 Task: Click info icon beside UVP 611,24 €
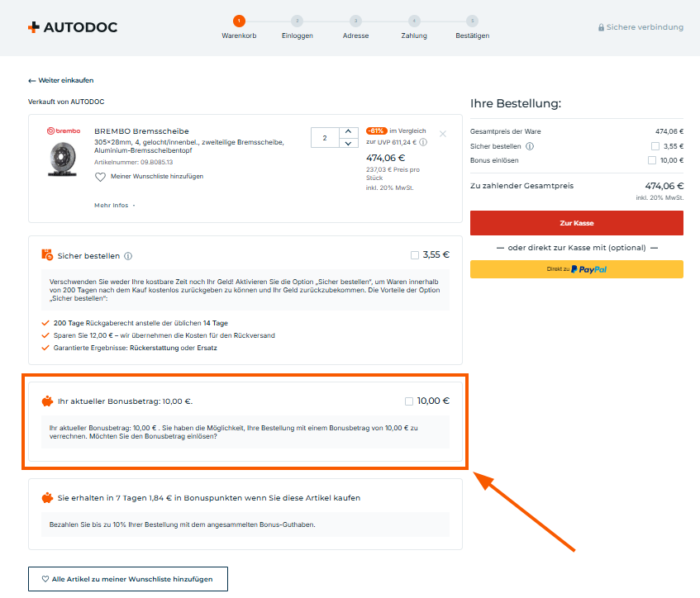click(x=423, y=142)
